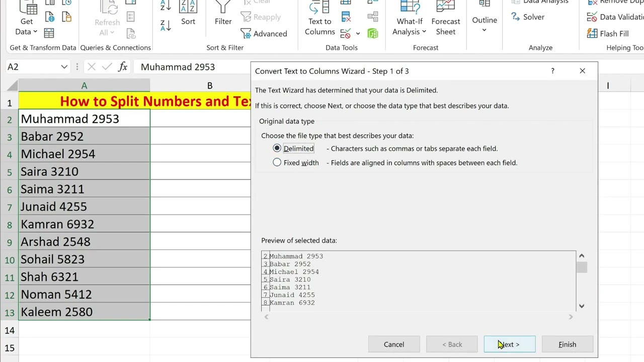Click the wizard Help question mark
Screen dimensions: 644x362
[552, 71]
